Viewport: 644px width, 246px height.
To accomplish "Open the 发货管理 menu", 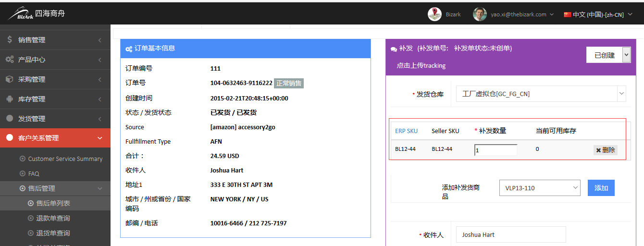I will pos(55,119).
